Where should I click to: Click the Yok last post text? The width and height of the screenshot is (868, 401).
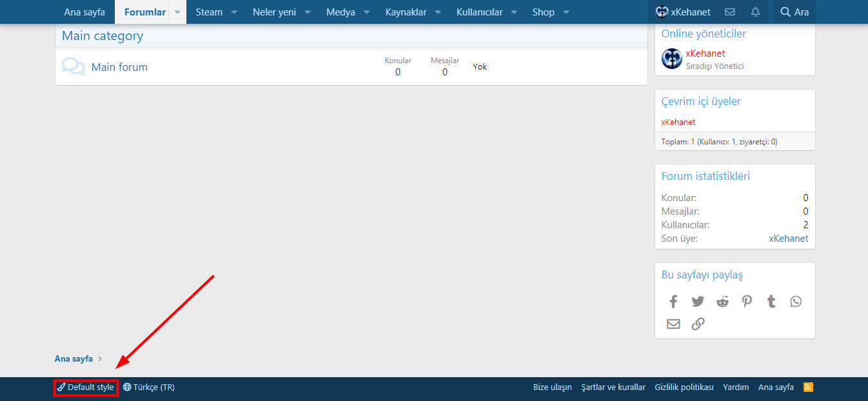pos(480,66)
